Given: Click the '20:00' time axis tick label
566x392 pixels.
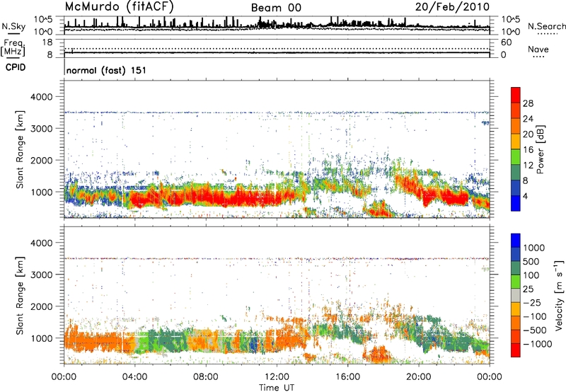Looking at the screenshot, I should pos(418,377).
